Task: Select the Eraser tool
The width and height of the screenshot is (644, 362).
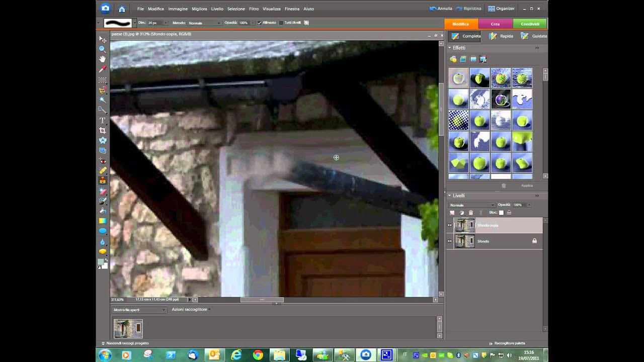Action: pyautogui.click(x=103, y=191)
